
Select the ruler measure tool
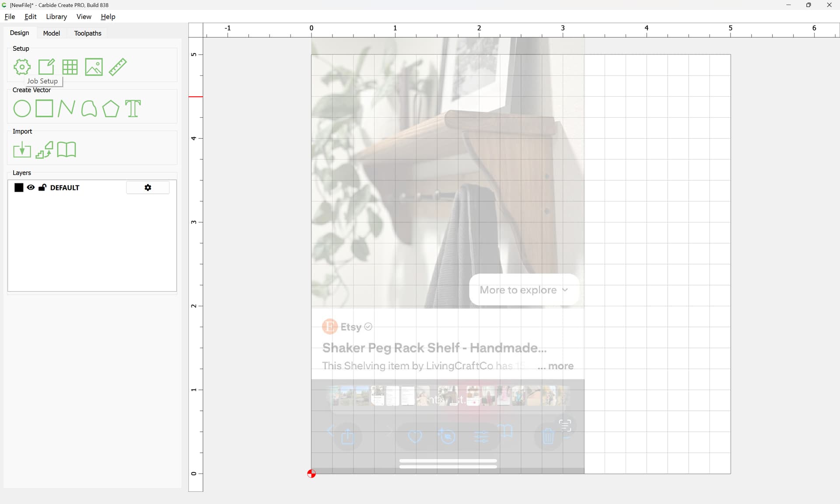(x=118, y=67)
